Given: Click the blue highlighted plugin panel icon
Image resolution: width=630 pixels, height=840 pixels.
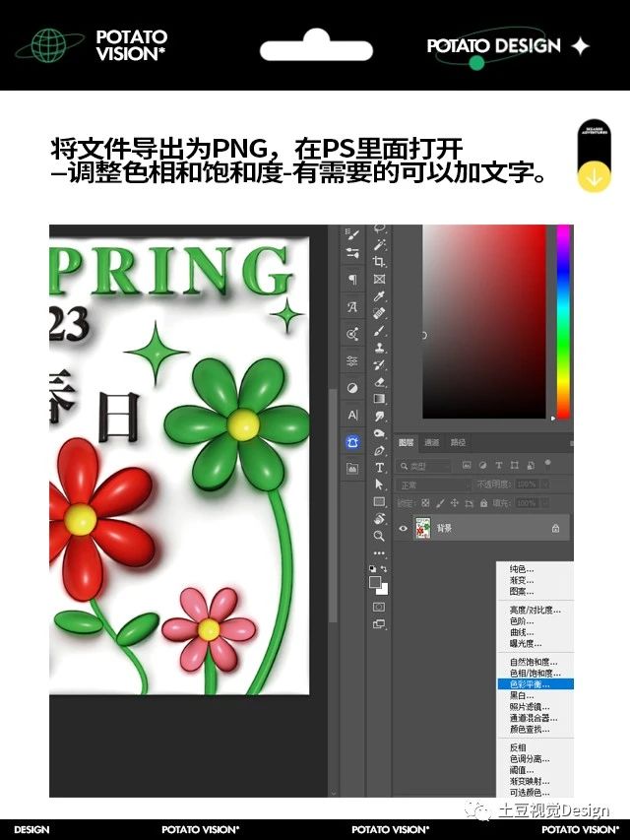Looking at the screenshot, I should coord(352,442).
